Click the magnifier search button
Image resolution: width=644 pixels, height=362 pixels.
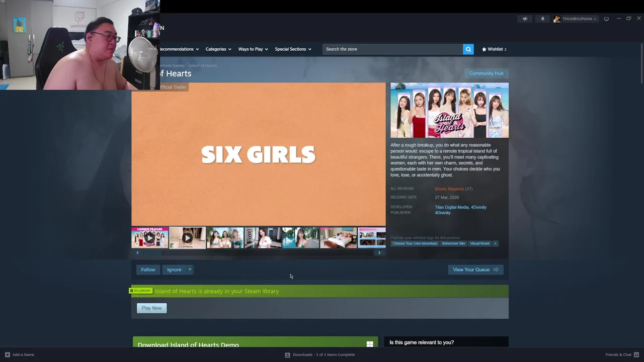pos(468,49)
